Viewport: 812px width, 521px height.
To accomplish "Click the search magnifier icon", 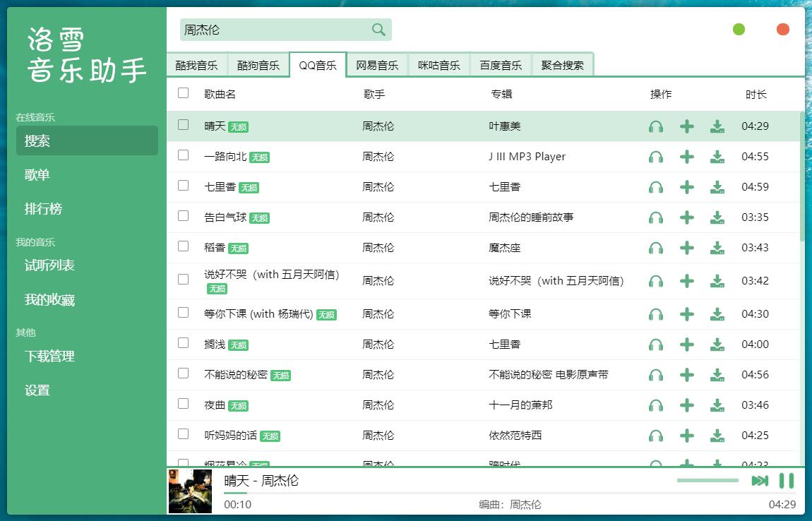I will pyautogui.click(x=378, y=30).
